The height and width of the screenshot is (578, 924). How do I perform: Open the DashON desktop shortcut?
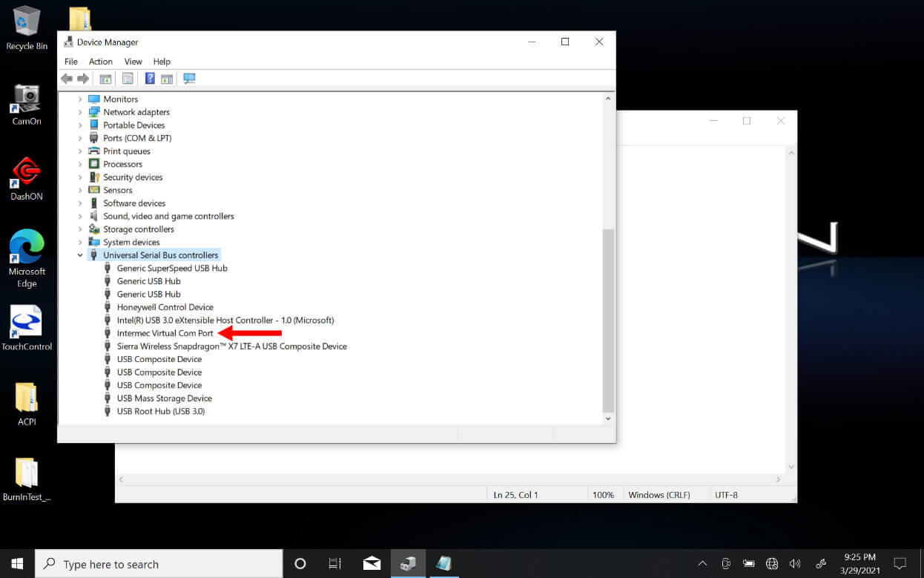(27, 178)
